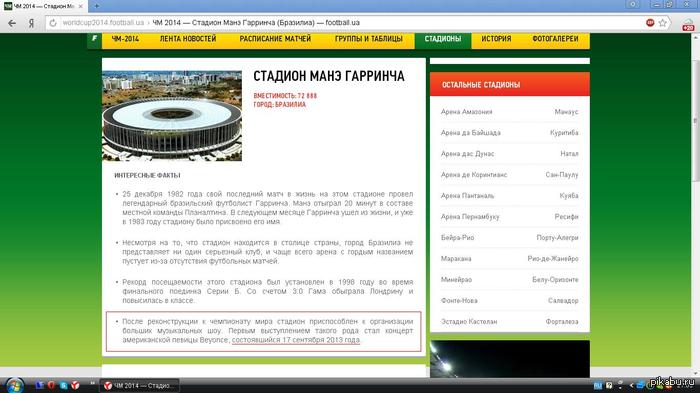The image size is (700, 393).
Task: Open the Бейра-Рио stadium link
Action: [458, 238]
